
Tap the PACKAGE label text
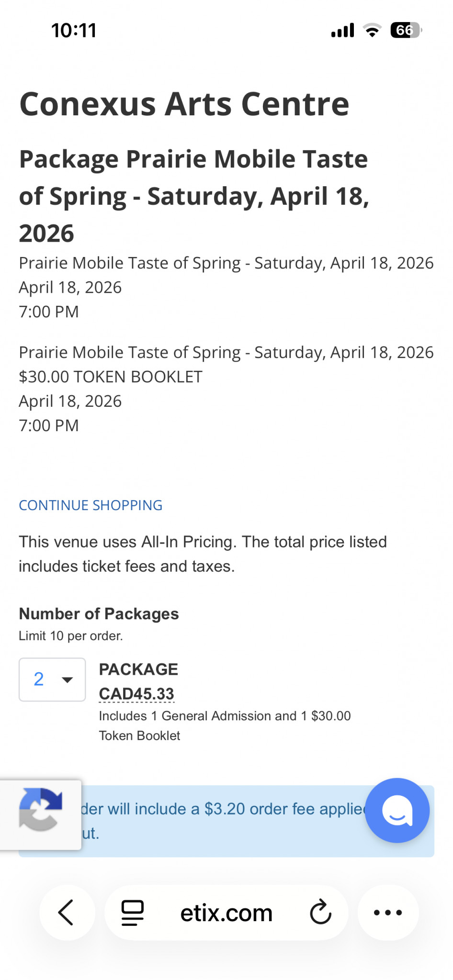[138, 669]
